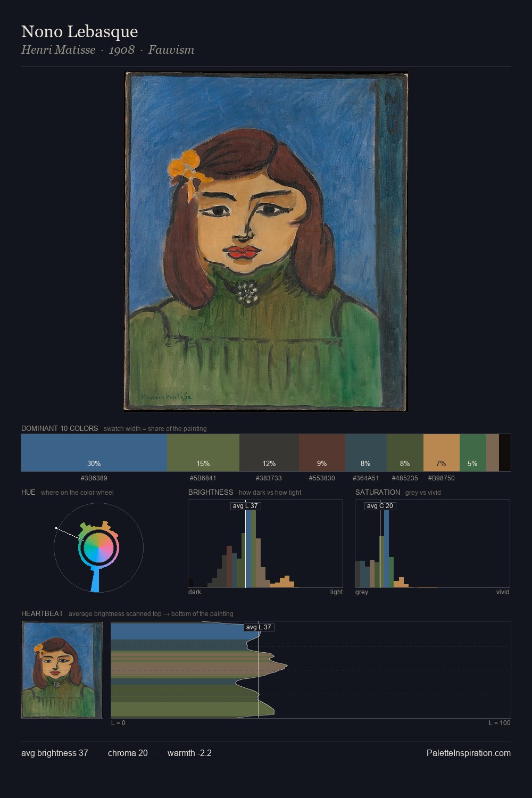Click the 'SATURATION' section heading
Viewport: 532px width, 798px height.
[x=378, y=492]
